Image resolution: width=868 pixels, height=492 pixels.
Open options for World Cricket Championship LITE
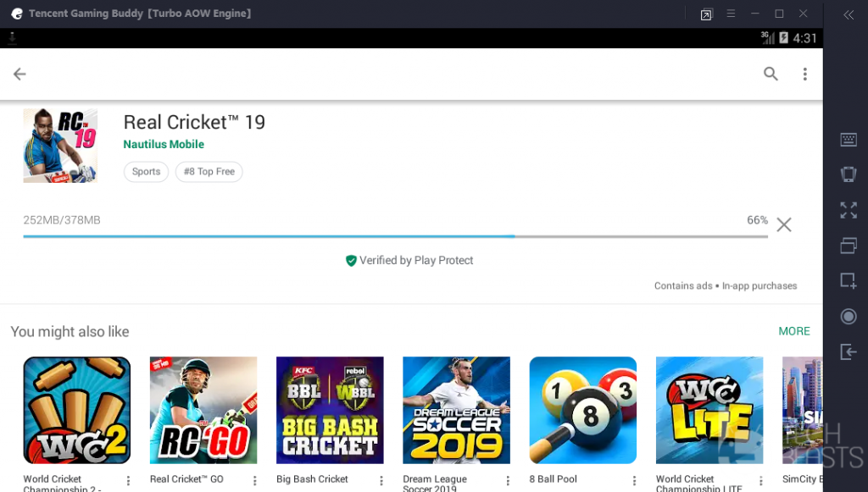[760, 480]
